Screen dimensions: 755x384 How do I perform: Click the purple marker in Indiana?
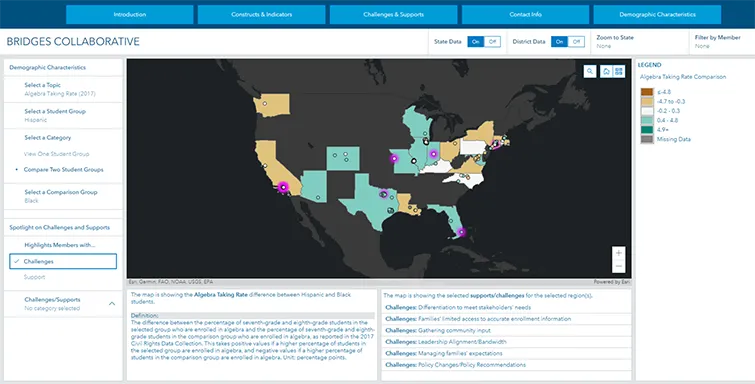point(433,154)
